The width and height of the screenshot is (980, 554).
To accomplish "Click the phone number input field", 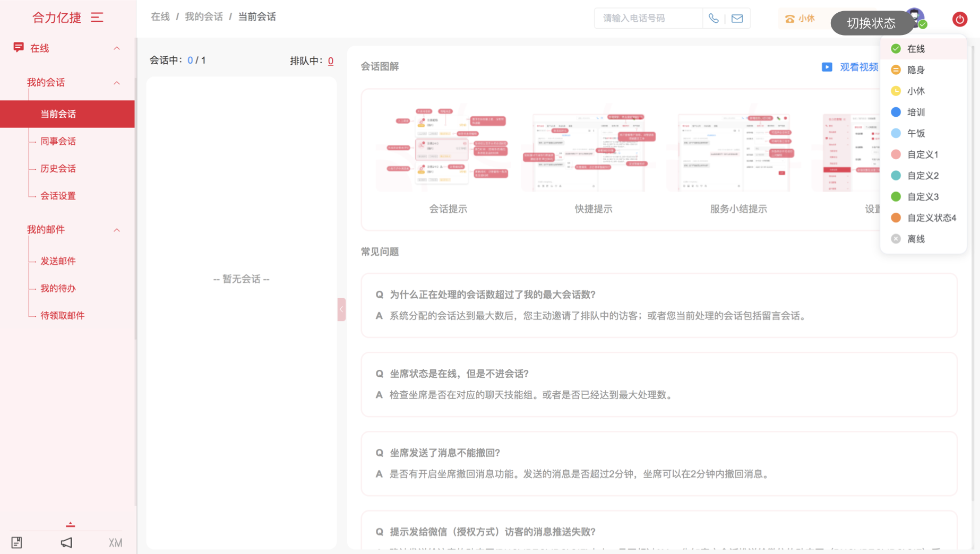I will click(648, 19).
